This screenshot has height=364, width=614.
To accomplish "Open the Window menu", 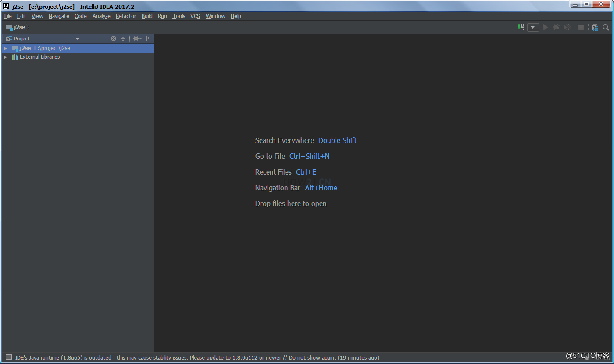I will [215, 16].
